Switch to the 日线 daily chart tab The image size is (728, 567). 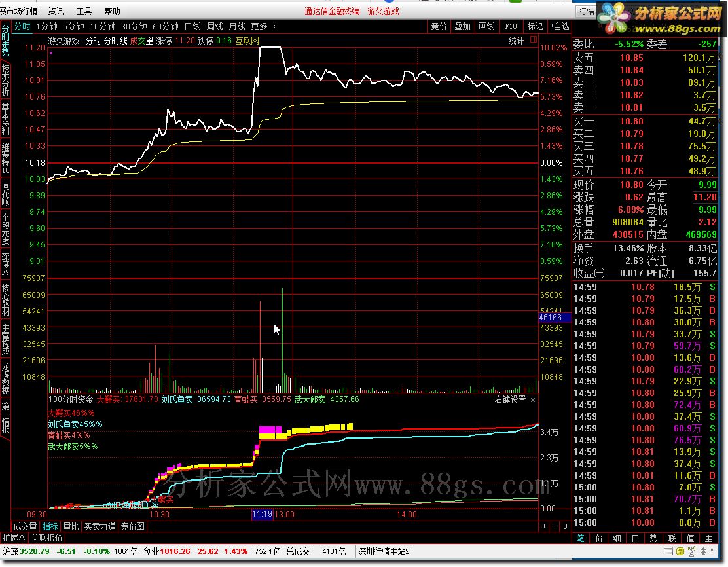click(x=192, y=26)
